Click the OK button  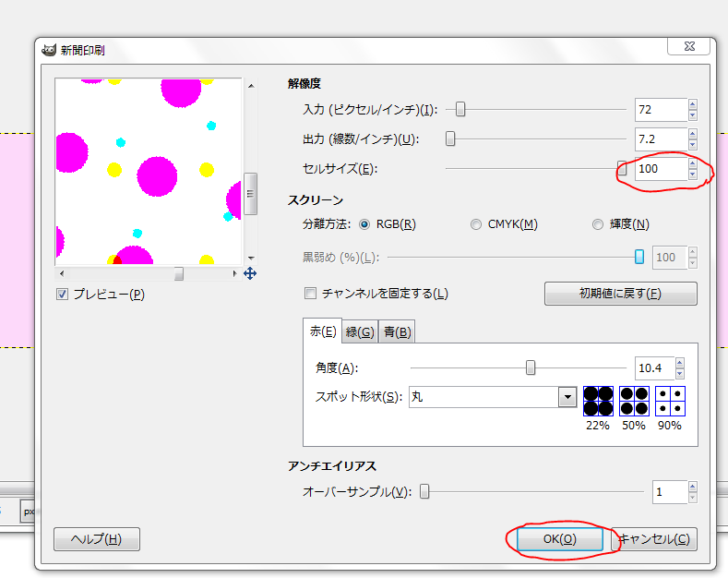click(x=560, y=539)
